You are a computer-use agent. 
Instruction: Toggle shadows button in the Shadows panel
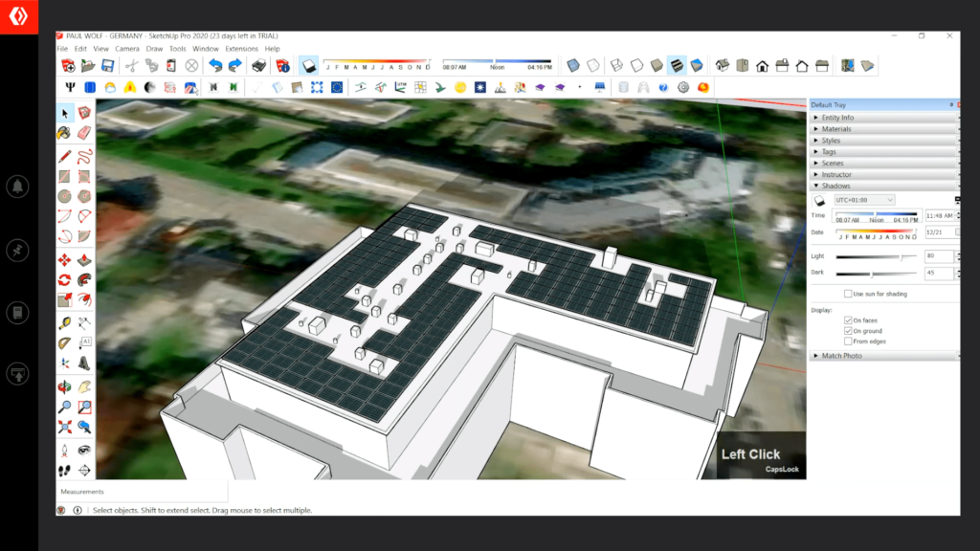[819, 200]
